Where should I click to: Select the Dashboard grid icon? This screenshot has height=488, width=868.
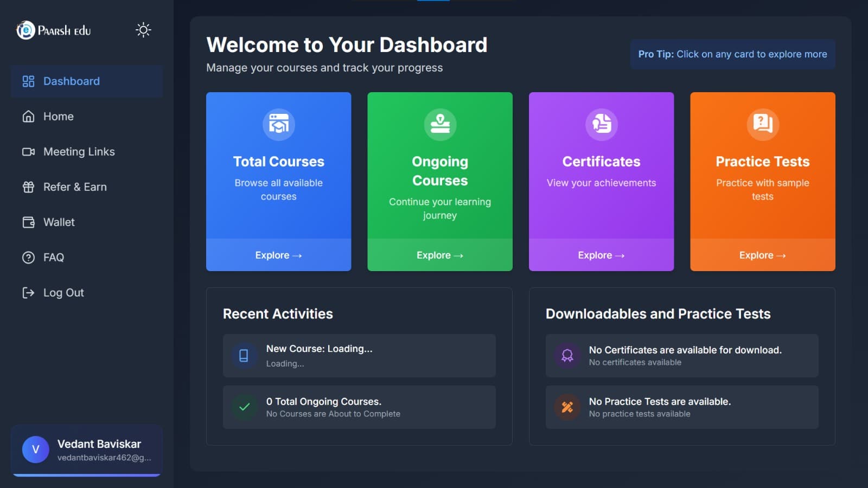(28, 81)
